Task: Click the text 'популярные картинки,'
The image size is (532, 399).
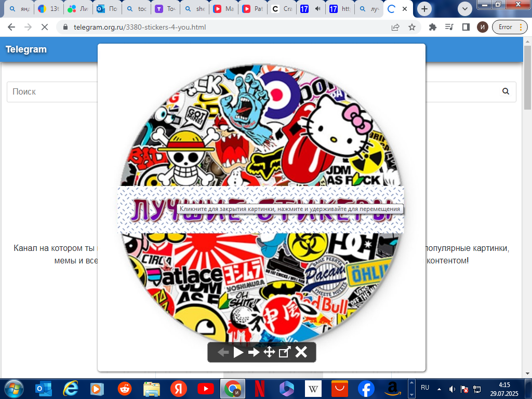Action: (467, 248)
